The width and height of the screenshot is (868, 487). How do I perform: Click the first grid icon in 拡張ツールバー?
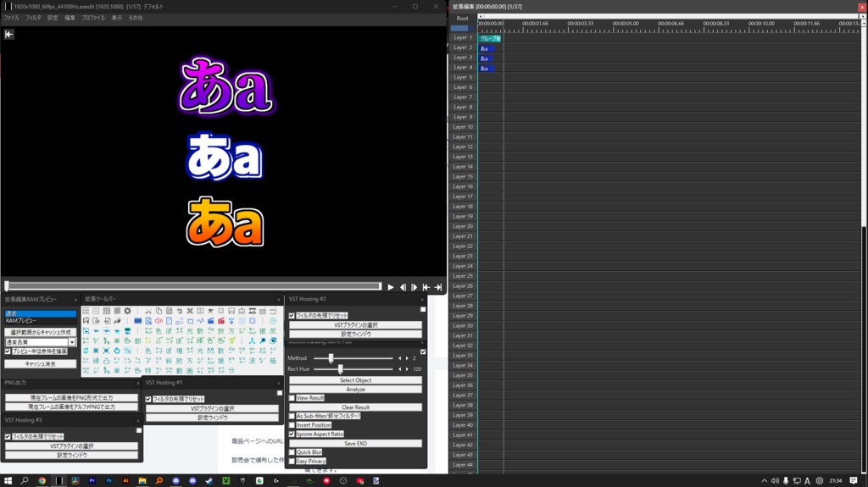[x=86, y=311]
